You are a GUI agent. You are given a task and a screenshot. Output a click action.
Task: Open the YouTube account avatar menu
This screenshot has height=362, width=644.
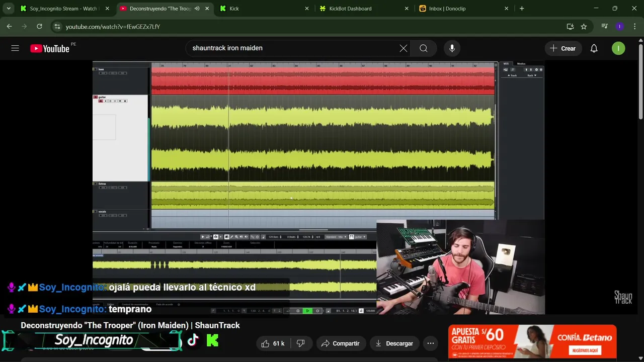coord(618,48)
